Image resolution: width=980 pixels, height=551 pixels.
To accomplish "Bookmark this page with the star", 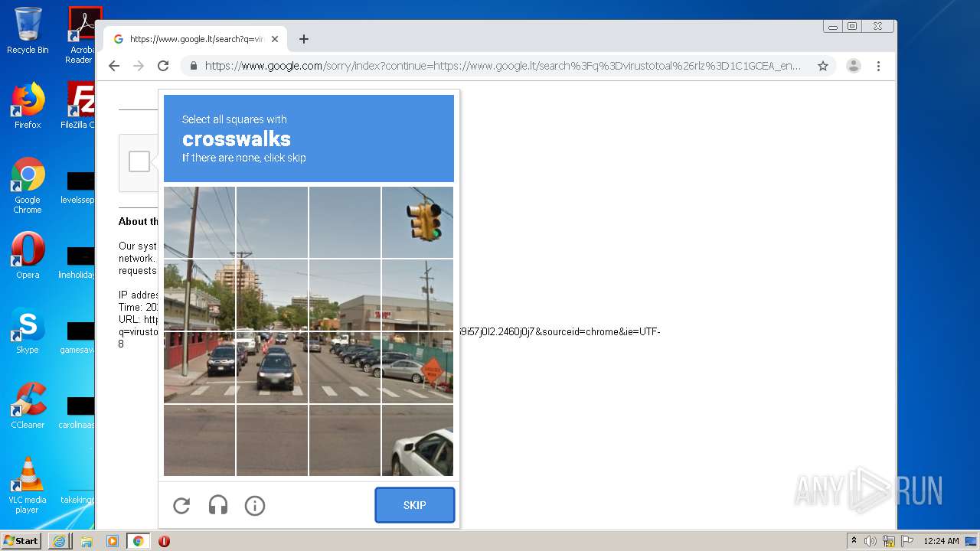I will tap(823, 66).
